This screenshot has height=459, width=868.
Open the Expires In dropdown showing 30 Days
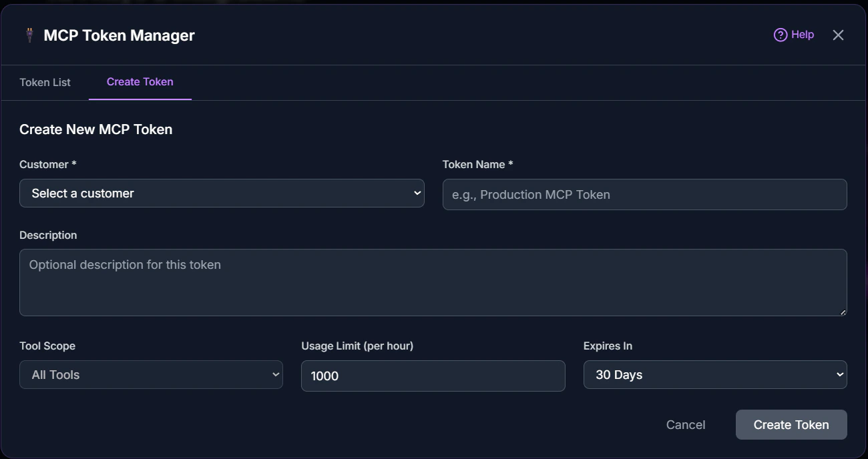tap(714, 374)
